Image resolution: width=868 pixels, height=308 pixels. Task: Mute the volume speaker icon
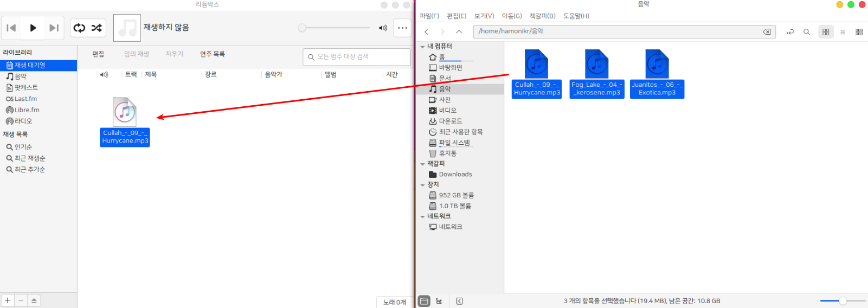click(383, 28)
